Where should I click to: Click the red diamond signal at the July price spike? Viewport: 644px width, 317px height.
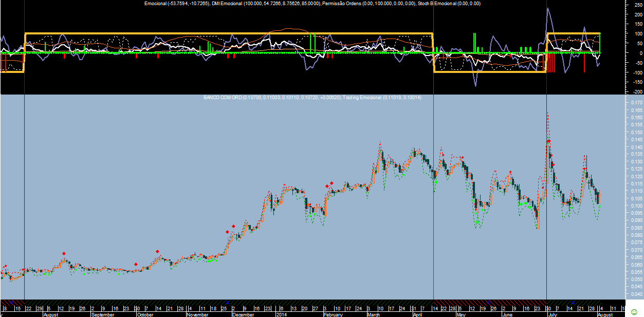tap(549, 141)
